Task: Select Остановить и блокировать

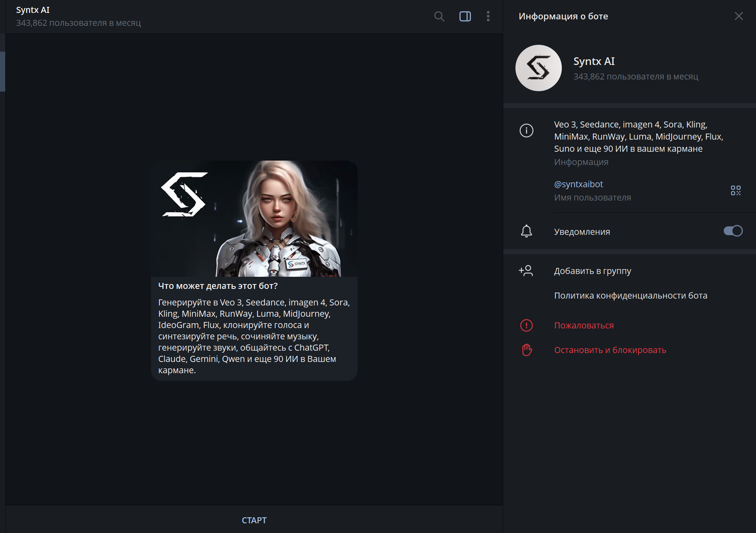Action: tap(610, 350)
